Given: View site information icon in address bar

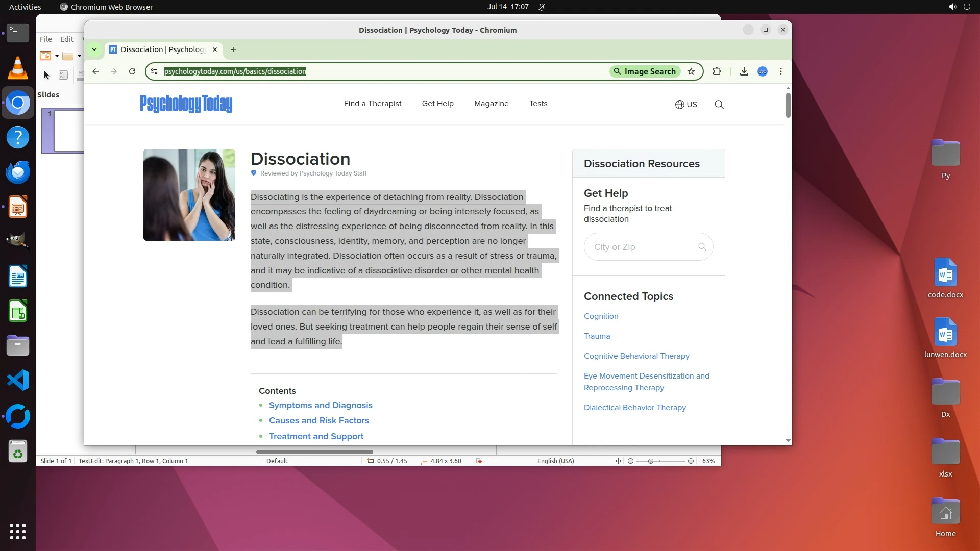Looking at the screenshot, I should click(154, 71).
